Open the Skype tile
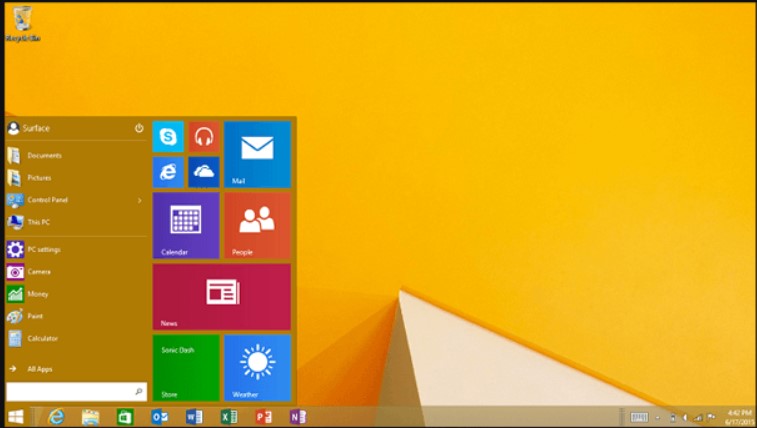 [168, 137]
